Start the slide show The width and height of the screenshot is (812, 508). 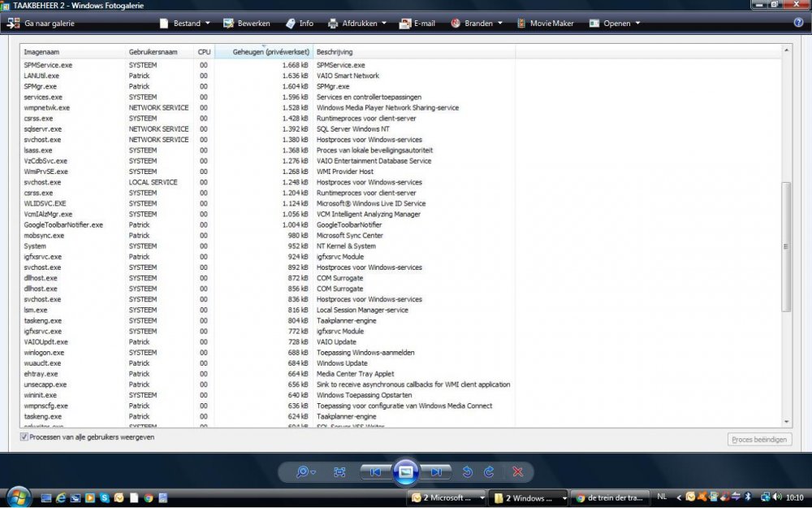406,471
